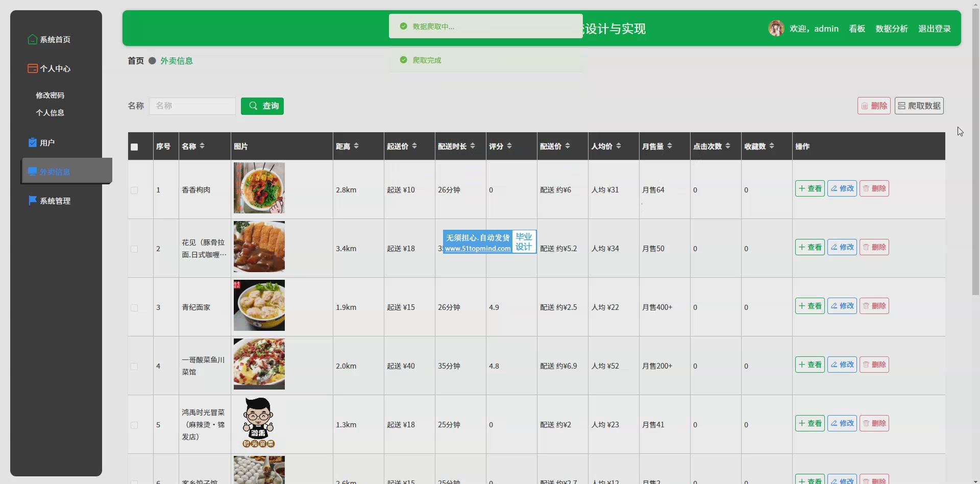Click the home icon beside 系统首页
This screenshot has width=980, height=484.
click(x=32, y=39)
